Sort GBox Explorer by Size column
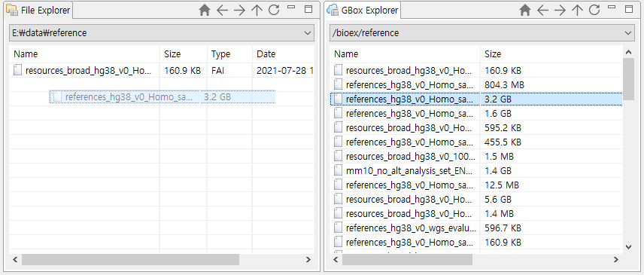This screenshot has height=275, width=644. tap(551, 53)
